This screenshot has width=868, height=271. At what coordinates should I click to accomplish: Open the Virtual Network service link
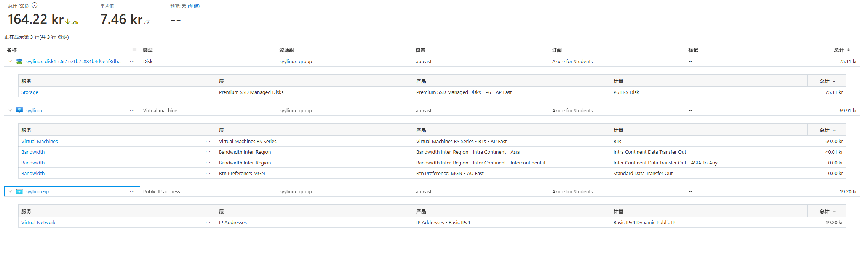click(x=38, y=222)
